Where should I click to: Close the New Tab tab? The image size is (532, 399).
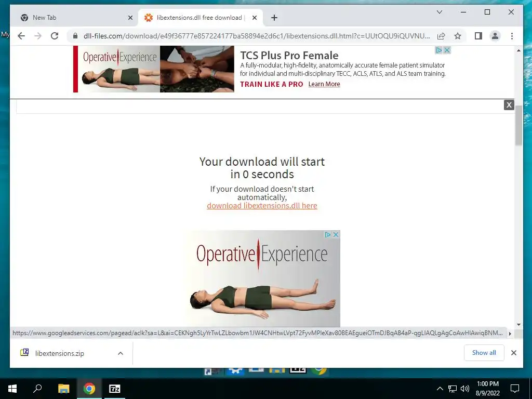(x=130, y=18)
